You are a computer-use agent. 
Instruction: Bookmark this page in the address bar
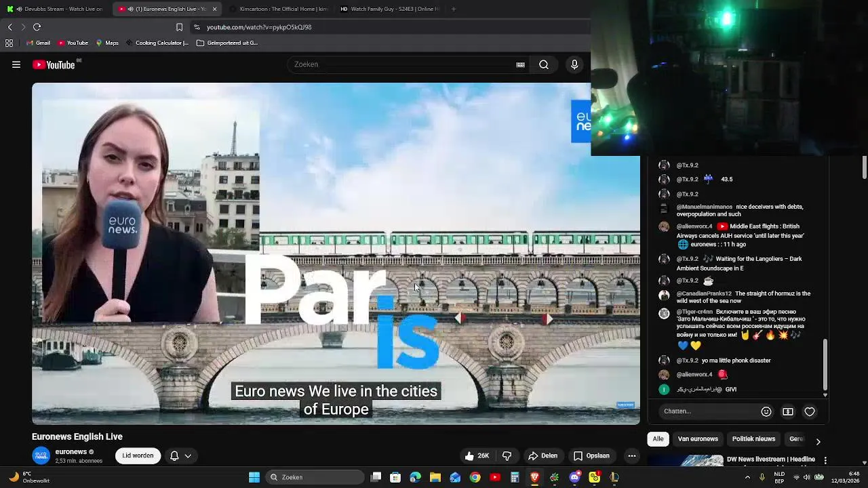click(179, 27)
